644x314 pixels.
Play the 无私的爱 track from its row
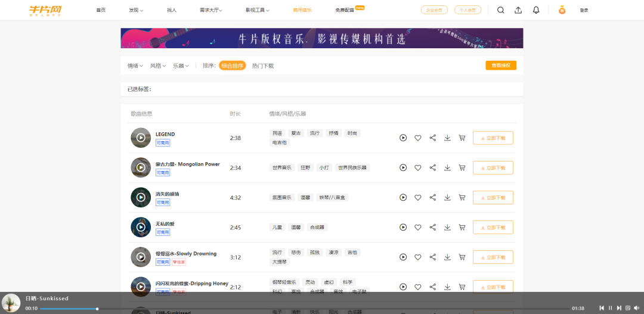pos(403,227)
